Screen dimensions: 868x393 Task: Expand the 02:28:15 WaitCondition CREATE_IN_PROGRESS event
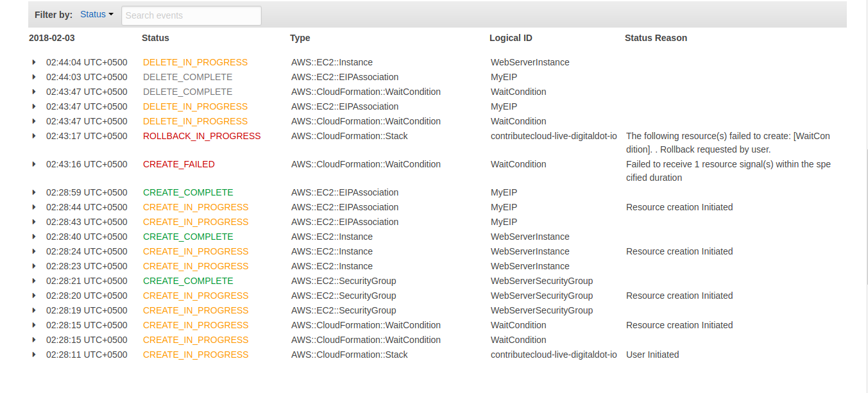tap(34, 325)
